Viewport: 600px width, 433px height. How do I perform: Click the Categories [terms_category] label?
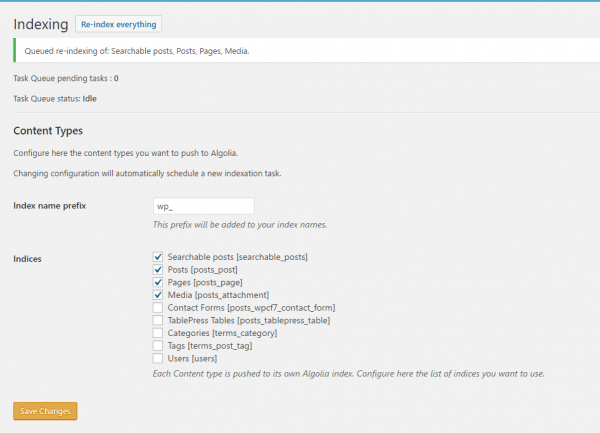[222, 333]
